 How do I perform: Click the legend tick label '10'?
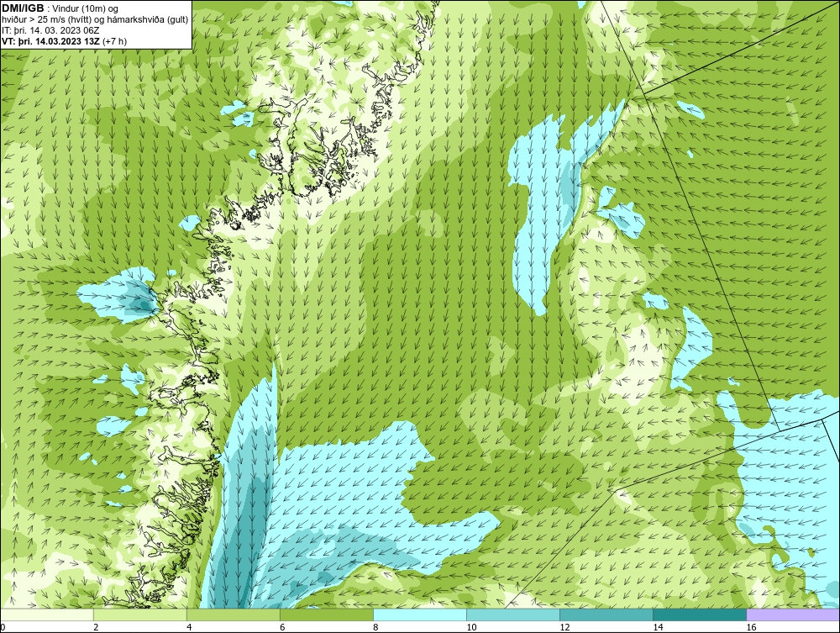[x=471, y=627]
